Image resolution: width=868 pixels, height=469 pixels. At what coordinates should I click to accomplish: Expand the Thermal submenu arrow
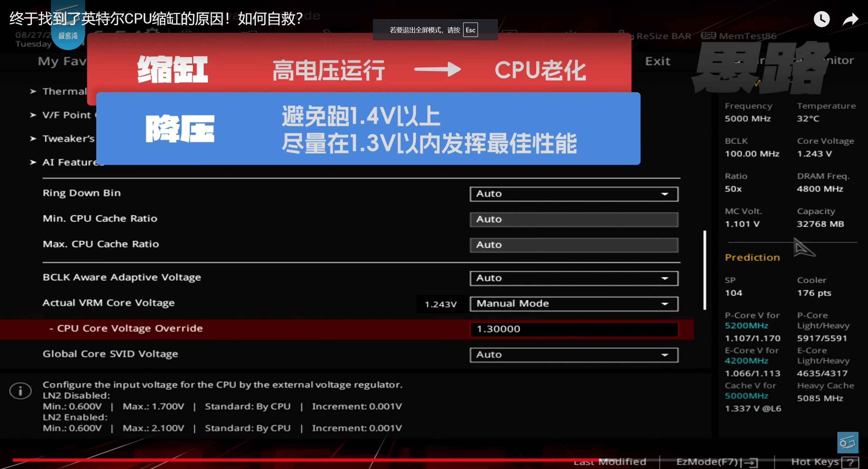click(33, 91)
